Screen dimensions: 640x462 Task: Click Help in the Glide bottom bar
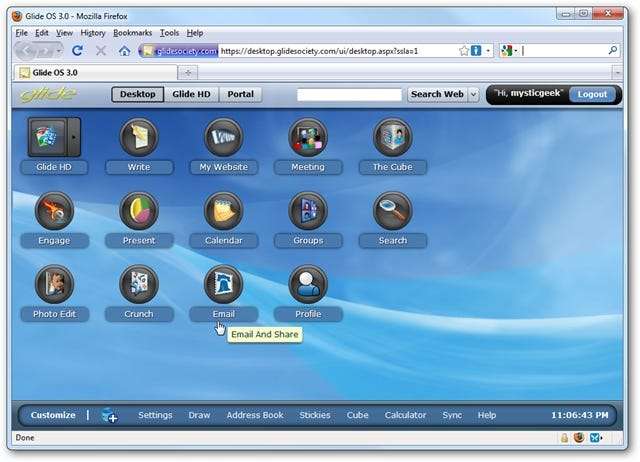pyautogui.click(x=487, y=415)
